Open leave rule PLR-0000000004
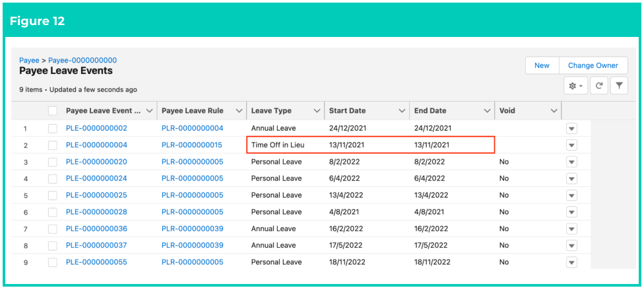Viewport: 644px width, 288px height. point(193,128)
